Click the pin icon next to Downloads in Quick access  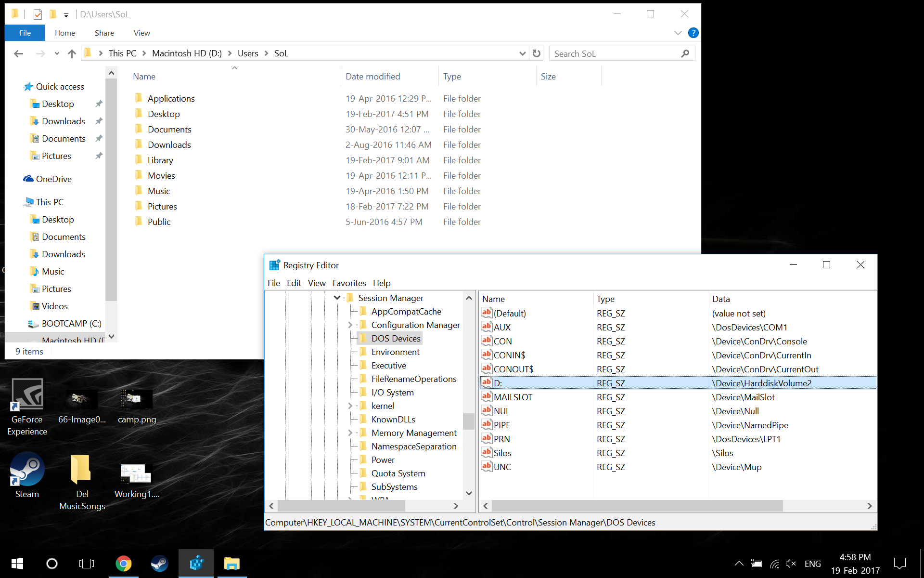[x=99, y=121]
